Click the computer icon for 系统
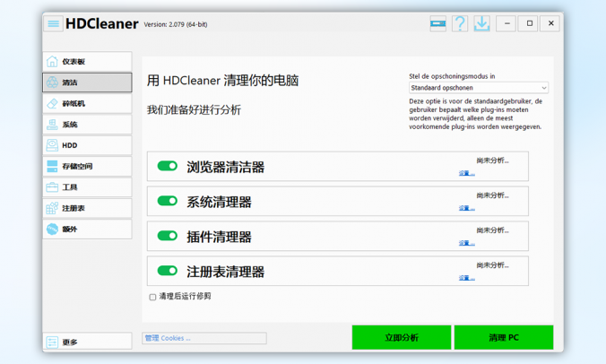 pos(52,125)
